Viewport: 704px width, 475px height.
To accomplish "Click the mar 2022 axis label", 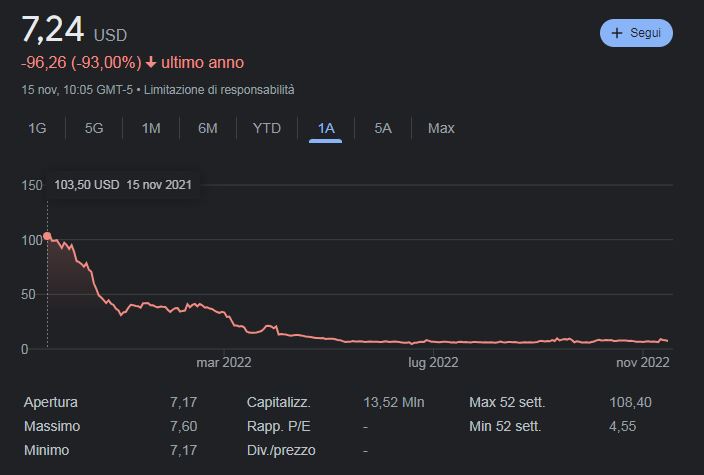I will click(x=224, y=362).
